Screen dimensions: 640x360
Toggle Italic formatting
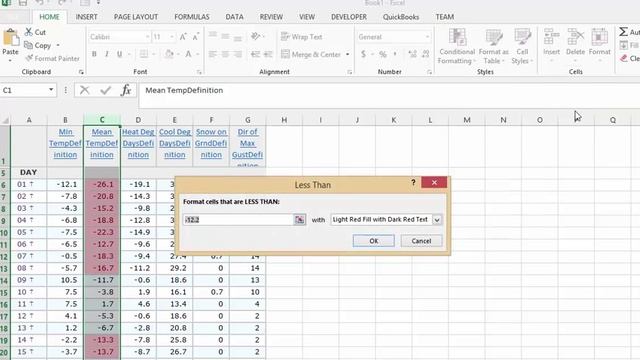click(107, 54)
